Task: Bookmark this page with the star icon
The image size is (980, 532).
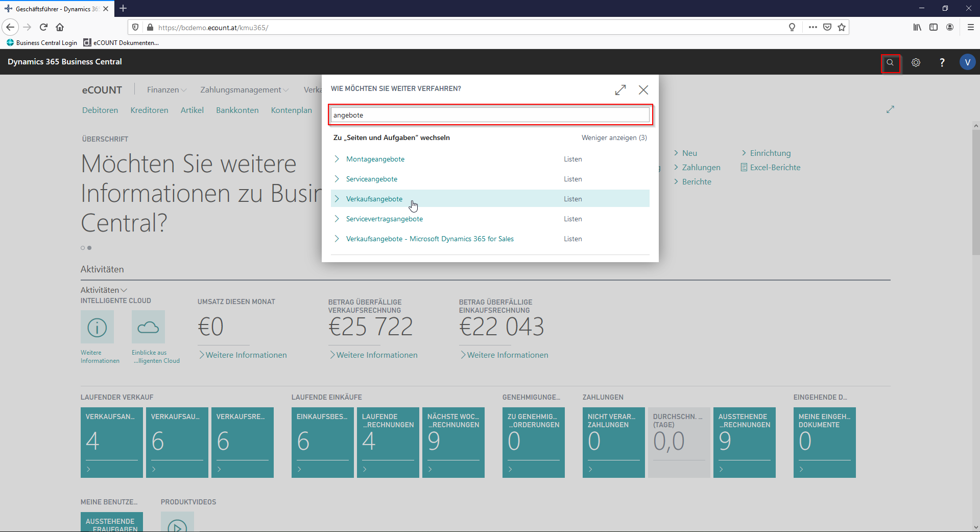Action: (x=842, y=27)
